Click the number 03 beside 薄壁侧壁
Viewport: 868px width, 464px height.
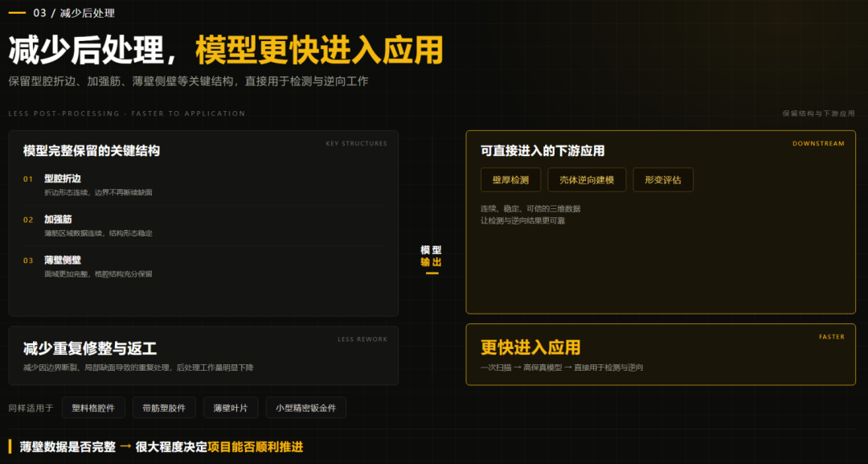coord(28,261)
